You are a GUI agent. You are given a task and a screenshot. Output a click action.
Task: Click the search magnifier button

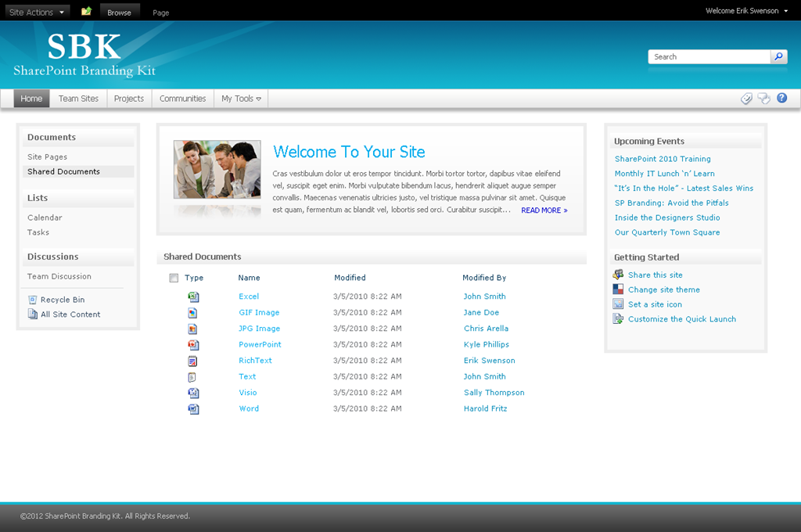point(778,57)
